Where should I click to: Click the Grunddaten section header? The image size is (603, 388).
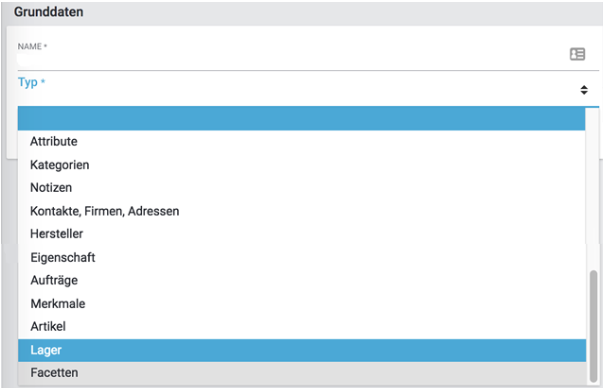point(48,12)
